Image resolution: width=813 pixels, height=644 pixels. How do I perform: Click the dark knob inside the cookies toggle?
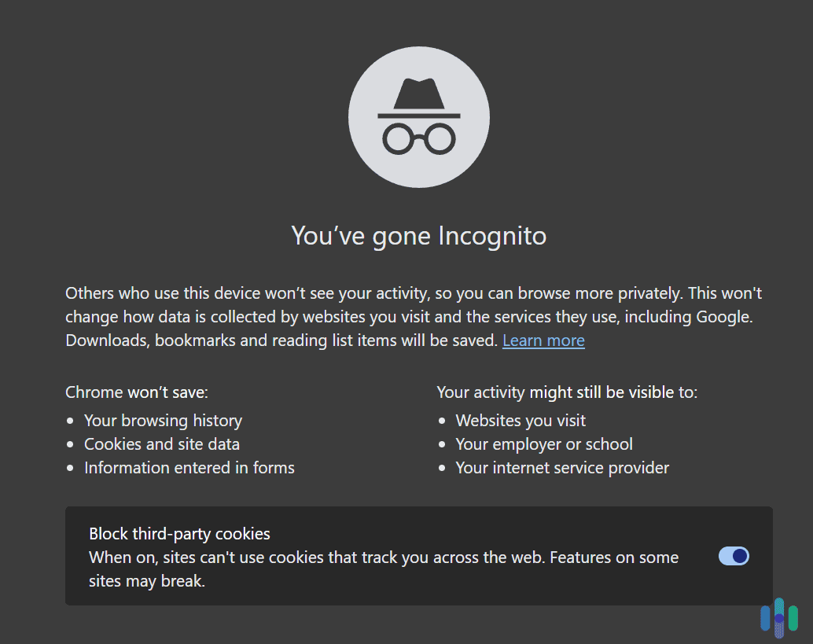(x=739, y=556)
